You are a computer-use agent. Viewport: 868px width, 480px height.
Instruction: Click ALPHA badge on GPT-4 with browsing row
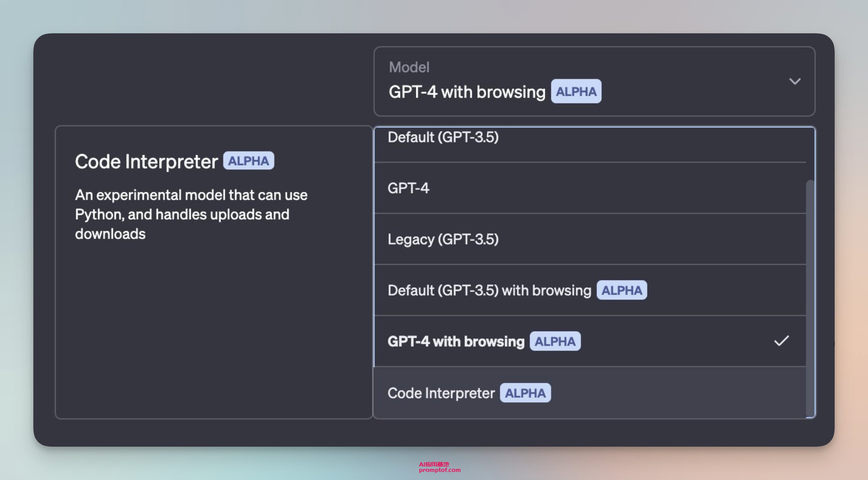(555, 341)
